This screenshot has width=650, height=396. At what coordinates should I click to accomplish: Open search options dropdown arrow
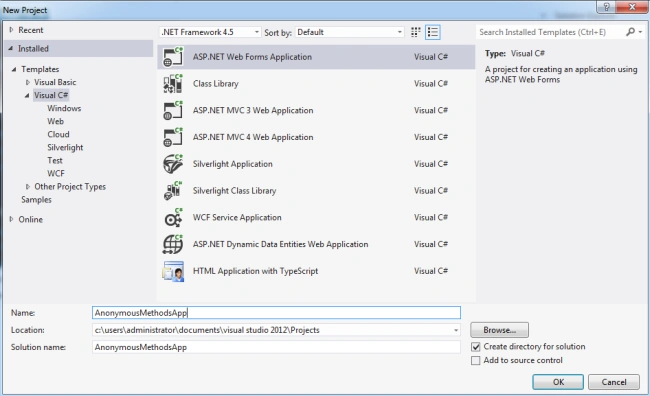(x=640, y=32)
